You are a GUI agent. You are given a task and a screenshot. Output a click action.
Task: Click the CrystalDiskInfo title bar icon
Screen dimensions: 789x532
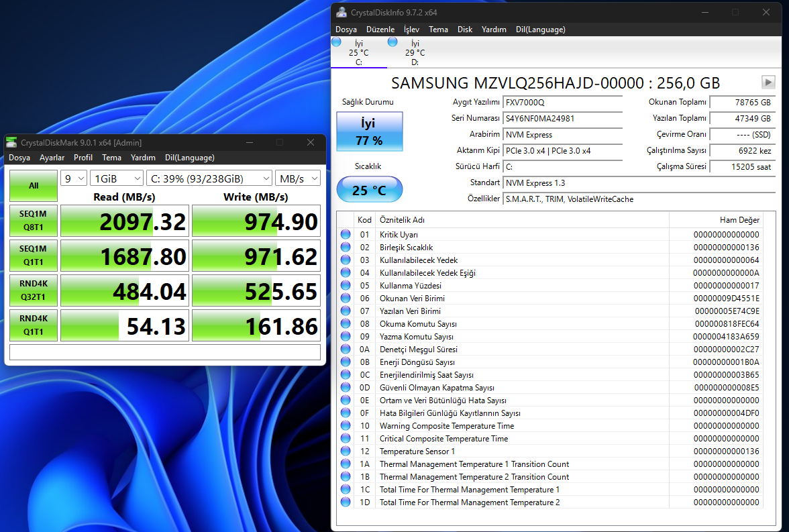coord(342,12)
